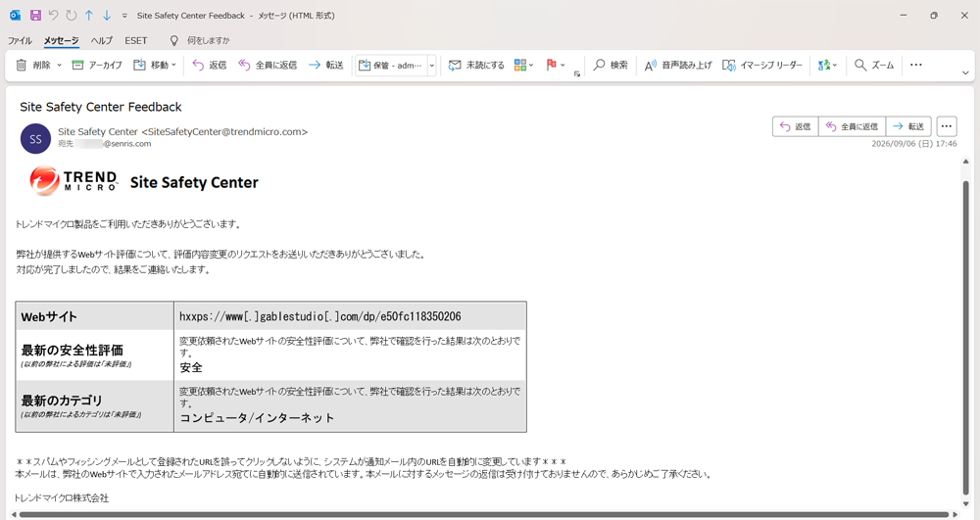Click 返信 button in message header

click(795, 126)
